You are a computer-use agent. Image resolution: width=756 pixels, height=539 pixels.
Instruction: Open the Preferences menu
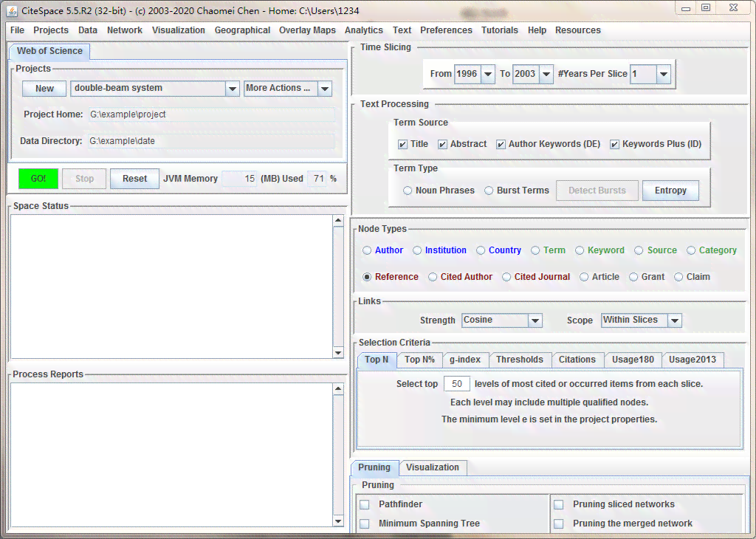tap(446, 30)
